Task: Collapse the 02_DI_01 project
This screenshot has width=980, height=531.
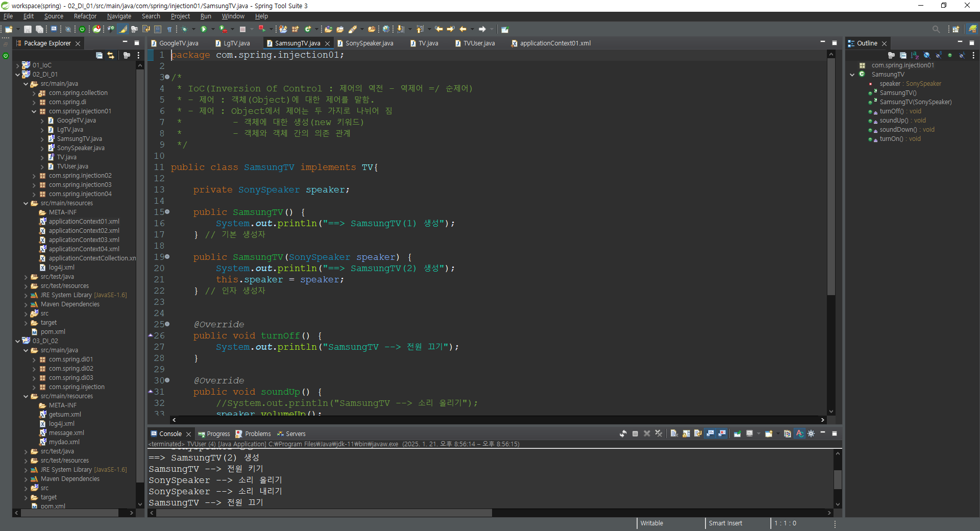Action: click(17, 75)
